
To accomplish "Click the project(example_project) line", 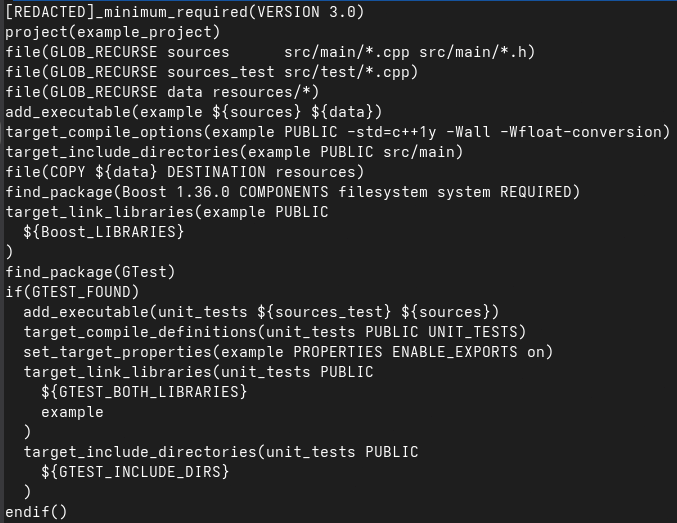I will [113, 32].
